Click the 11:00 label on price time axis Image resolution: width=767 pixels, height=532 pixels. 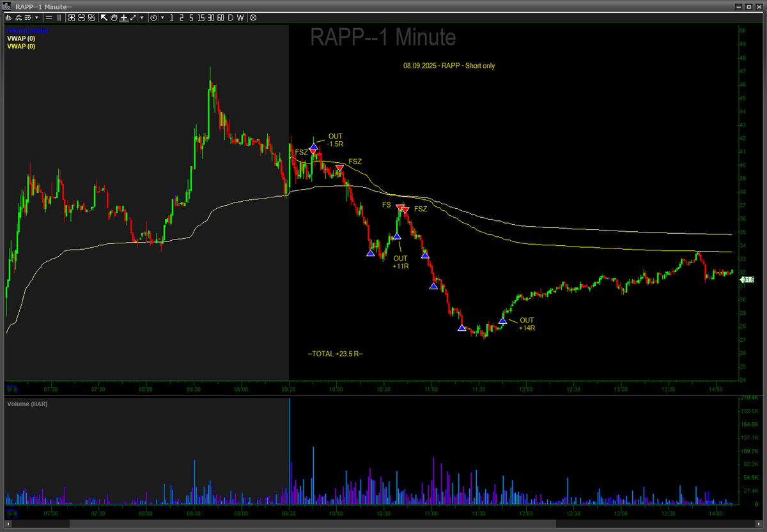click(431, 388)
